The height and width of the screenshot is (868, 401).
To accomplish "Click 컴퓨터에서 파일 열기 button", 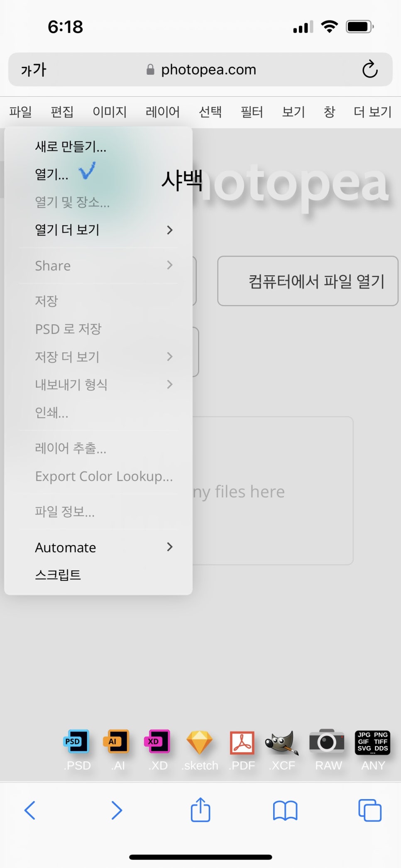I will (x=308, y=281).
